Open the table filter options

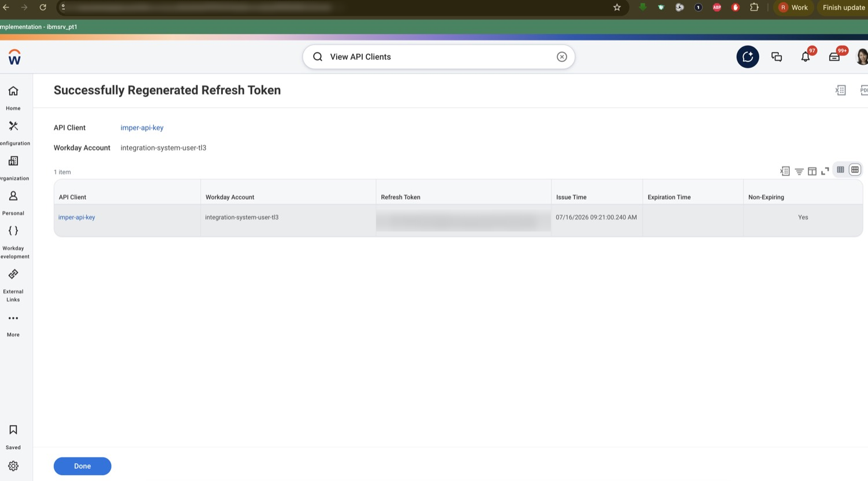799,171
